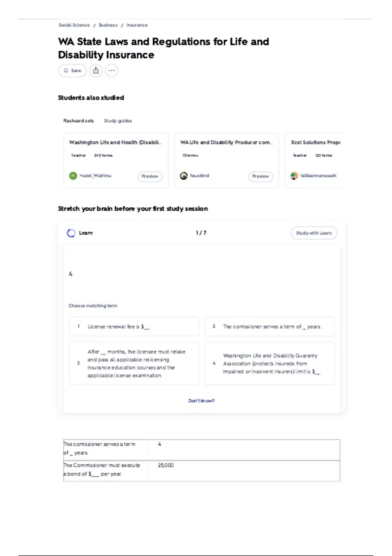This screenshot has width=392, height=556.
Task: Click the Learn mode circular icon
Action: (71, 233)
